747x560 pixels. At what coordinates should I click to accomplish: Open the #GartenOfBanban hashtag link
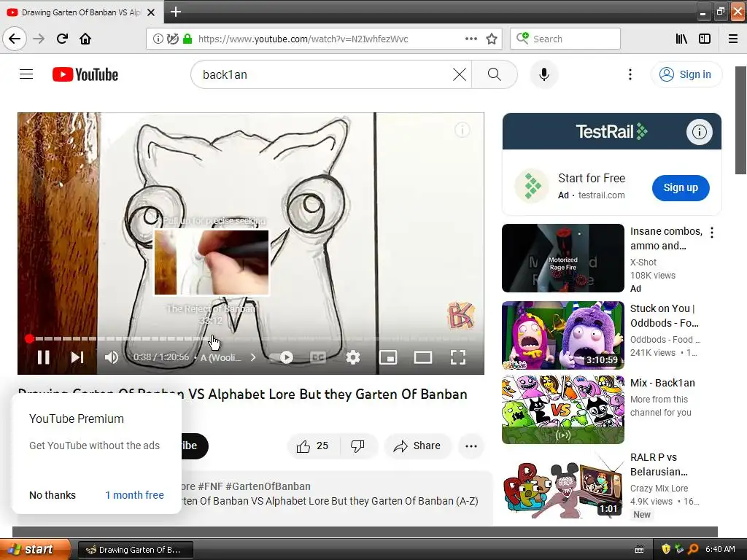coord(268,486)
